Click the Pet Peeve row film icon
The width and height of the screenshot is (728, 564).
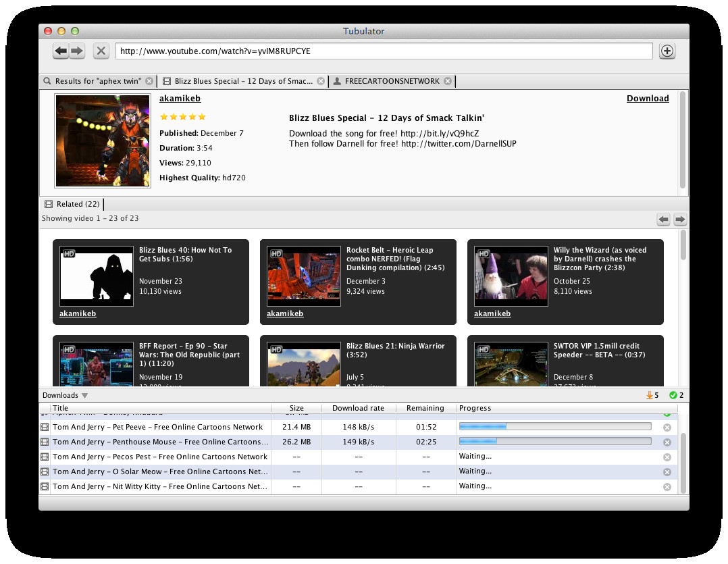[45, 427]
